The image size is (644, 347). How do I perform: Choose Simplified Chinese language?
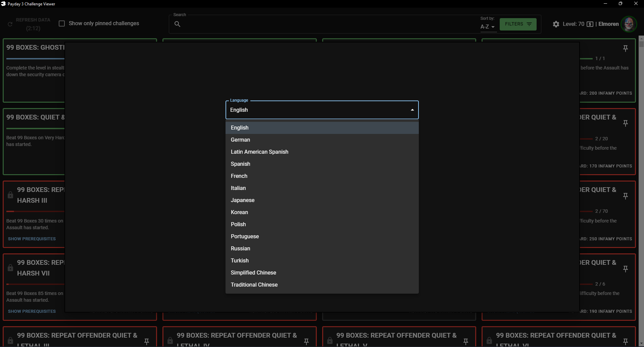coord(322,273)
